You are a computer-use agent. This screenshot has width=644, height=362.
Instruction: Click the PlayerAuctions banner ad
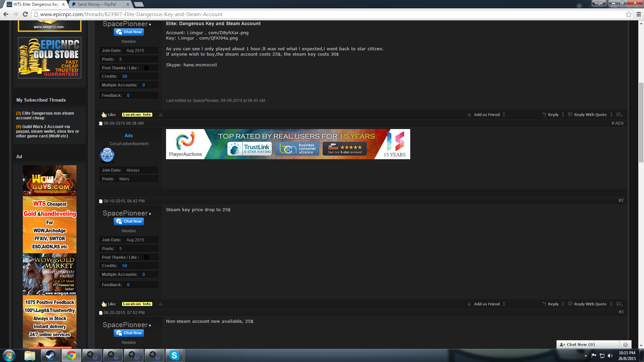coord(288,144)
